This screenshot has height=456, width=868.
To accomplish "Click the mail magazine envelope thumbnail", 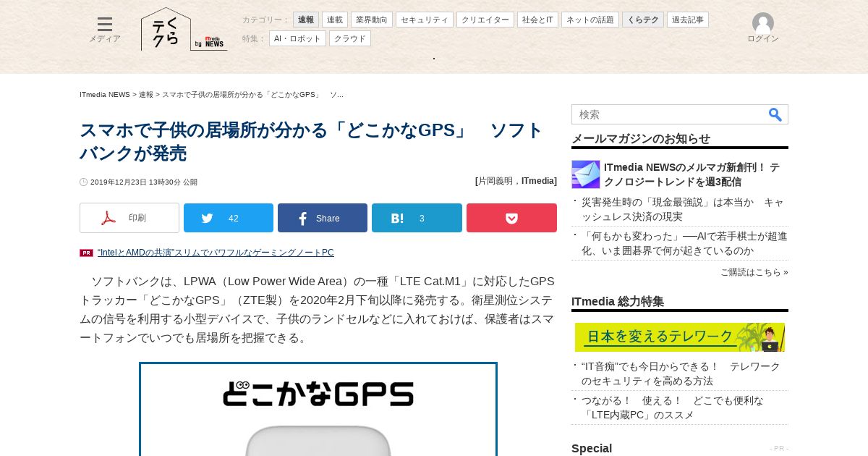I will pos(586,174).
